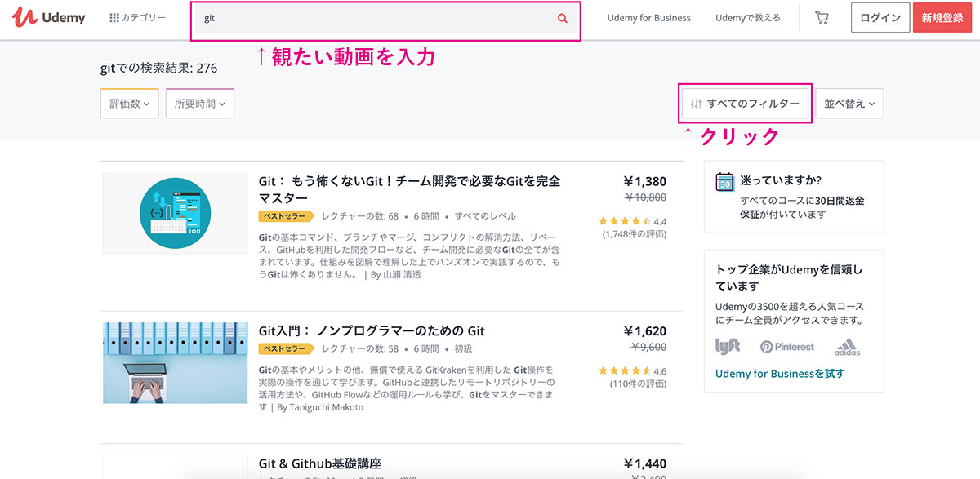980x479 pixels.
Task: Click the 新規登録 button
Action: (x=942, y=18)
